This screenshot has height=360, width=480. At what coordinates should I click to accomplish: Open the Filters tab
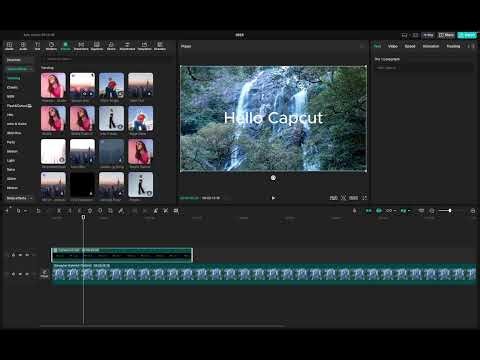coord(111,46)
